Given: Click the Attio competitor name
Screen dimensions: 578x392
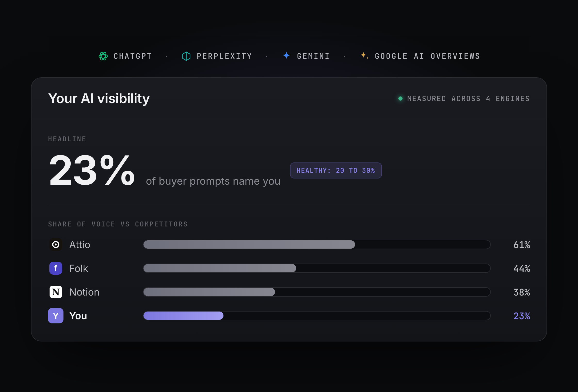Looking at the screenshot, I should pos(80,244).
